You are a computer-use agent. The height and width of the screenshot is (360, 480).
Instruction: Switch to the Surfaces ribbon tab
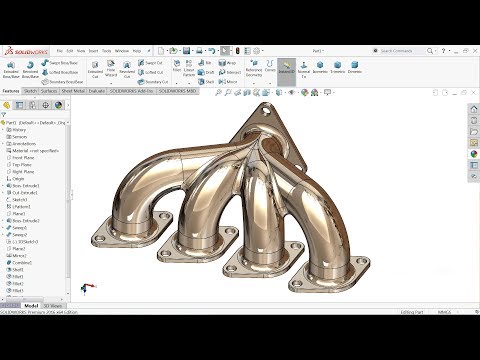click(x=49, y=91)
